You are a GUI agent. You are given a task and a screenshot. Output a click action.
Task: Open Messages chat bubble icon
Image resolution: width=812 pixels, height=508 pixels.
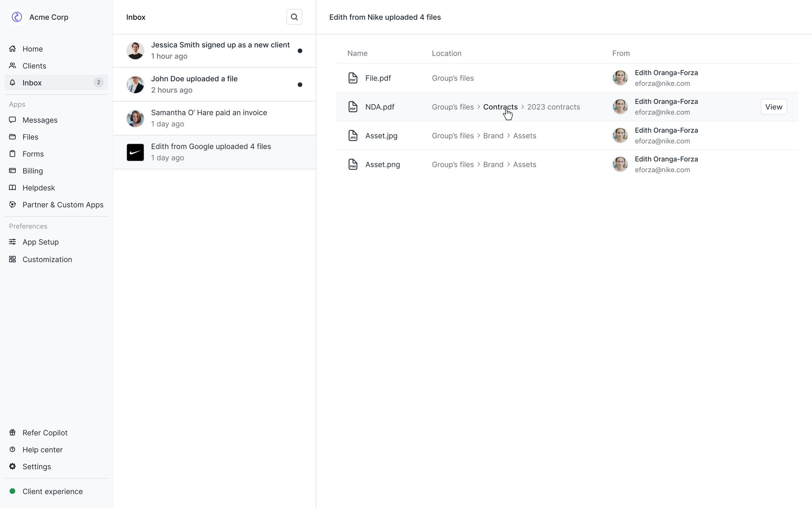pos(13,120)
